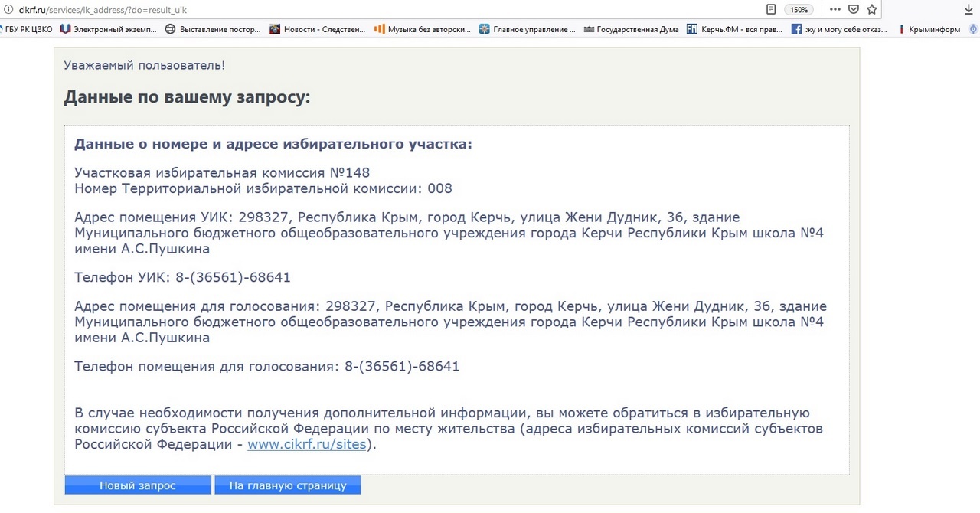Click the site information icon in address bar
This screenshot has height=513, width=980.
click(7, 10)
